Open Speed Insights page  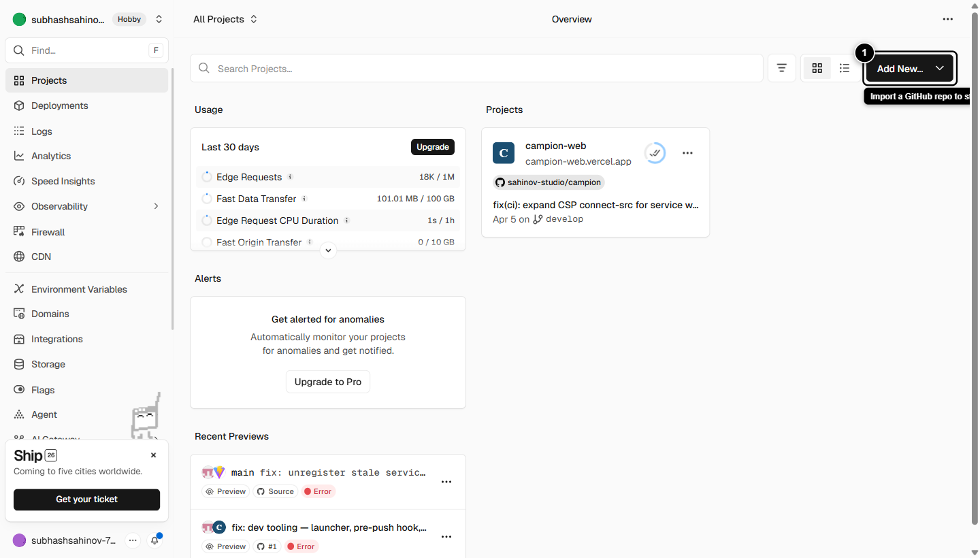tap(86, 181)
